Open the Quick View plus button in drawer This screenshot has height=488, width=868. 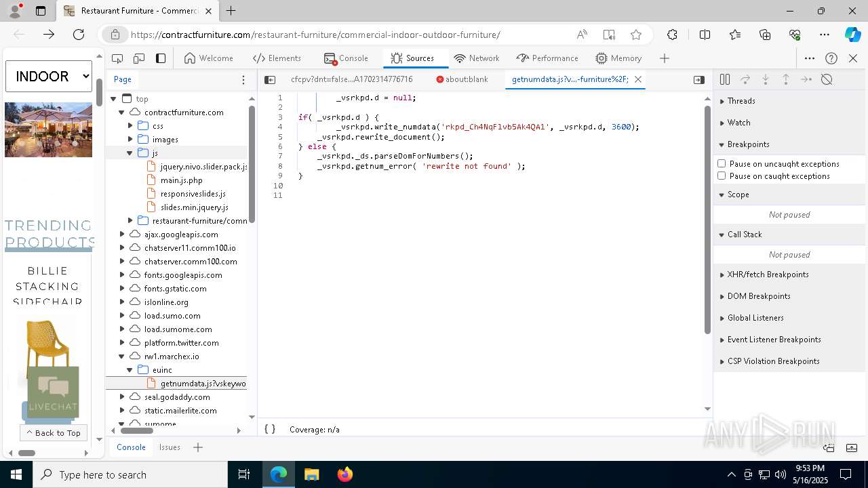[x=198, y=447]
